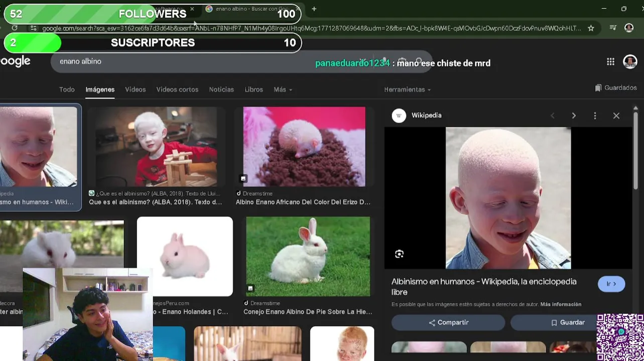The width and height of the screenshot is (644, 361).
Task: Expand the Herramientas dropdown
Action: point(407,89)
